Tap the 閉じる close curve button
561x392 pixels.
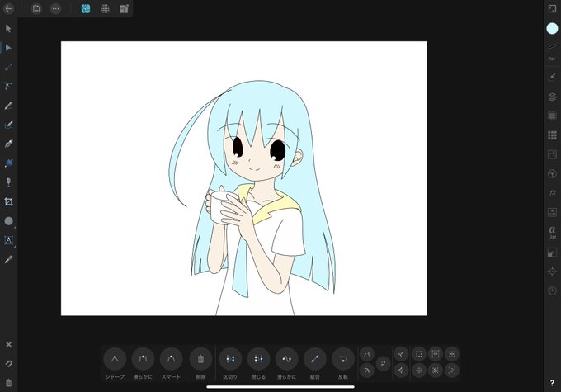point(258,359)
